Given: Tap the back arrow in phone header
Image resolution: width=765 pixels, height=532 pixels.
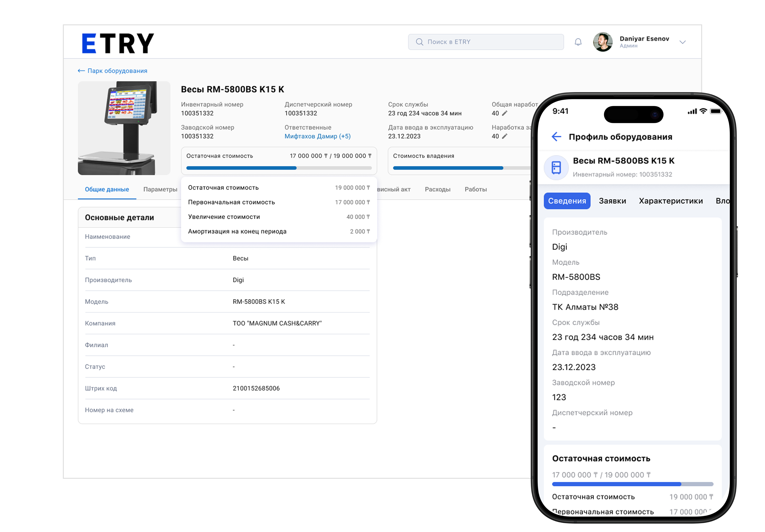Looking at the screenshot, I should (x=556, y=137).
